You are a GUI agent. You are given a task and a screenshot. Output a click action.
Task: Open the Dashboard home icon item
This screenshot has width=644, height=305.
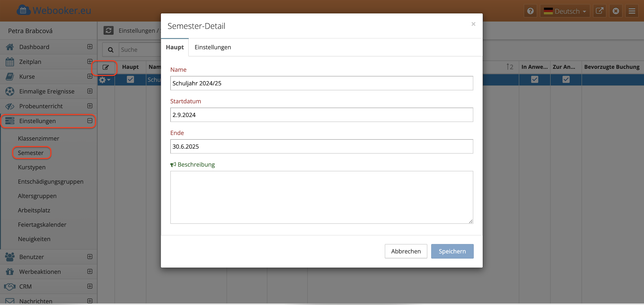pyautogui.click(x=10, y=47)
